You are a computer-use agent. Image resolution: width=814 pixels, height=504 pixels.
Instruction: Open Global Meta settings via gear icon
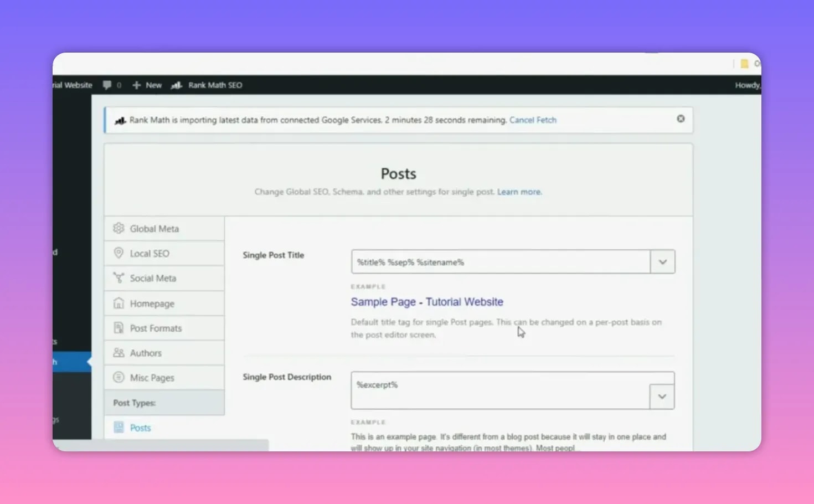click(x=119, y=228)
